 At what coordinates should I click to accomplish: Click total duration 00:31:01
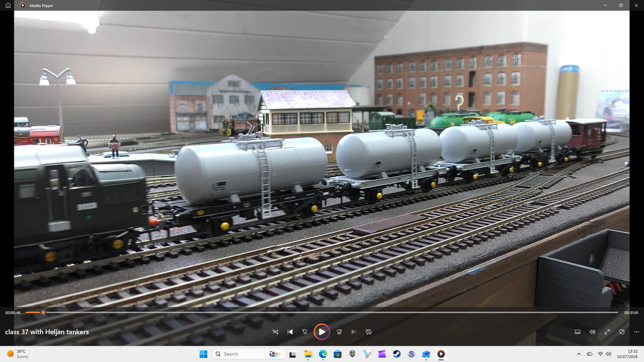pos(631,313)
